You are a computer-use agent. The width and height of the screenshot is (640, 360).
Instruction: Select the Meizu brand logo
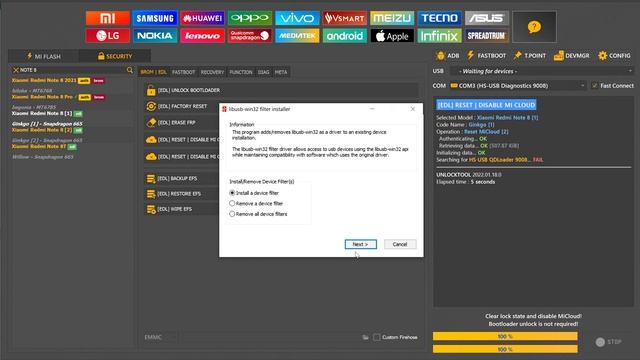click(392, 18)
